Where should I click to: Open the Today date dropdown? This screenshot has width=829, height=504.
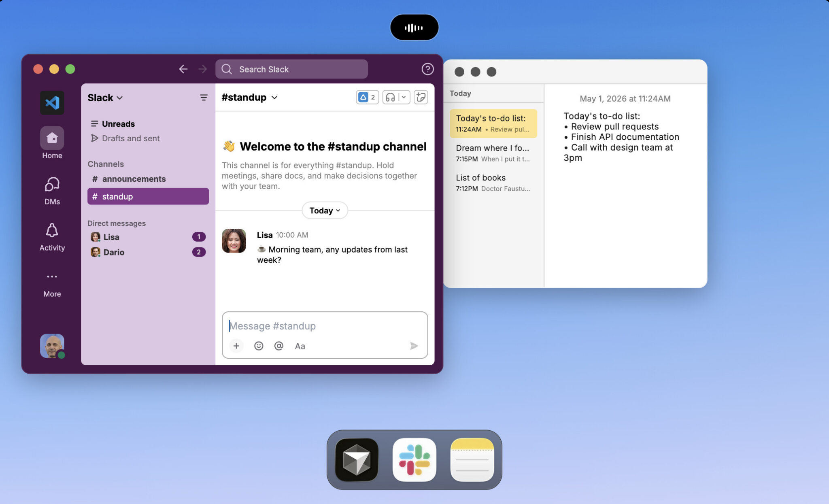click(325, 211)
